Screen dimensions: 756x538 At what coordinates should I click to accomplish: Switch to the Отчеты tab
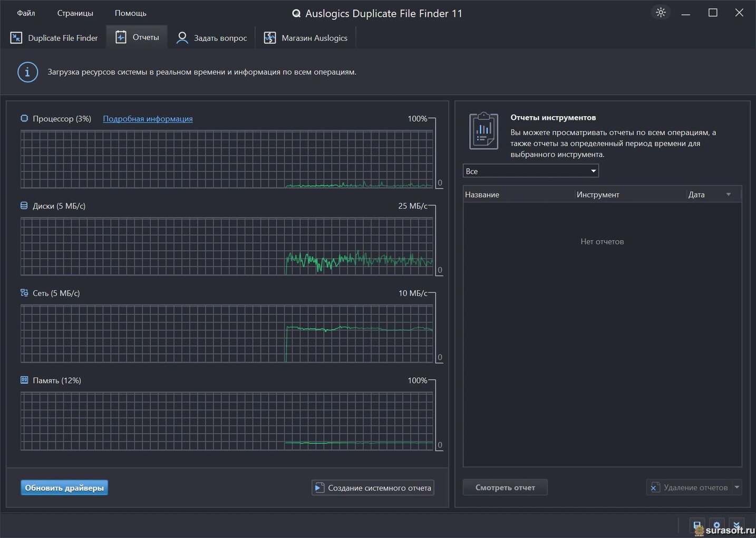click(x=138, y=37)
